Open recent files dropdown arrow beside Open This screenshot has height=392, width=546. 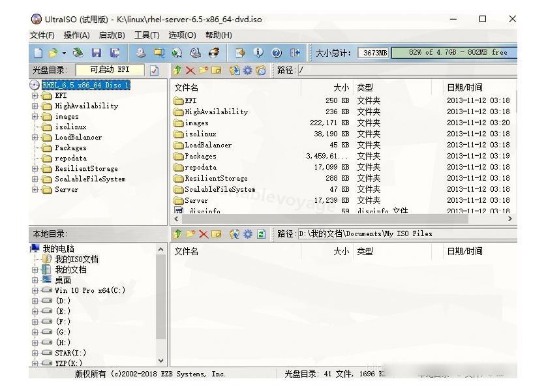[64, 53]
